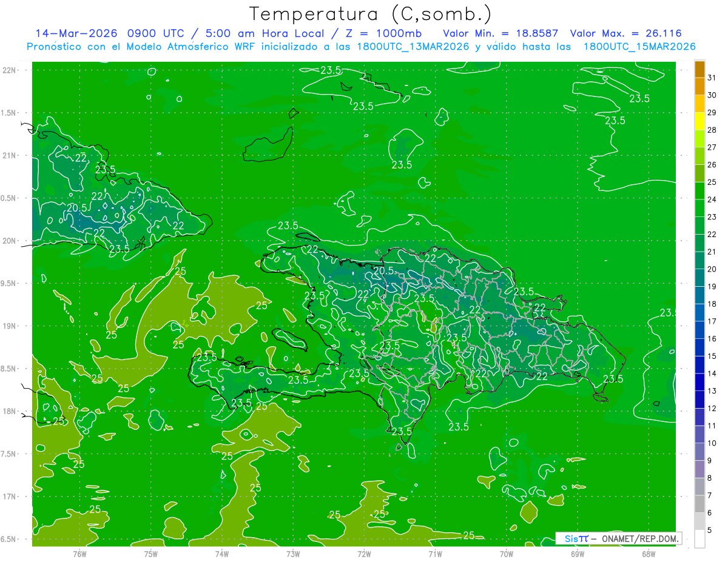Click the 'Temperatura (C,somb.)' title
This screenshot has height=562, width=728.
coord(370,15)
